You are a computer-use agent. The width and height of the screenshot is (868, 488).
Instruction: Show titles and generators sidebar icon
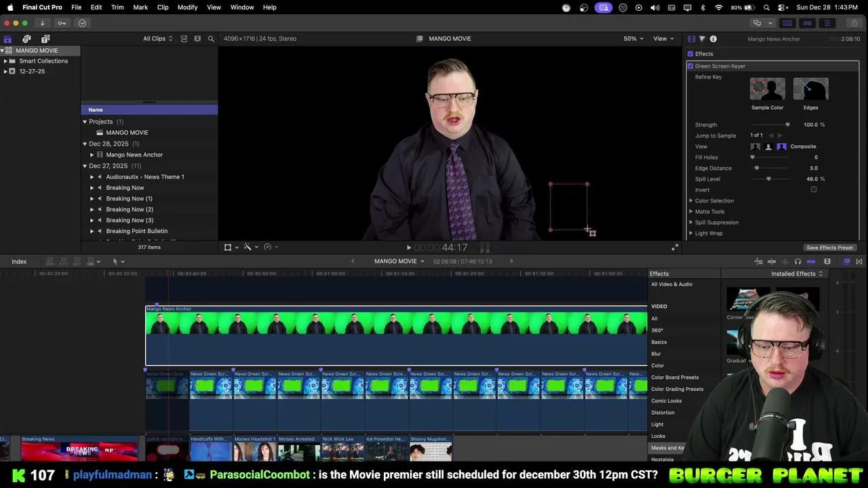click(45, 39)
